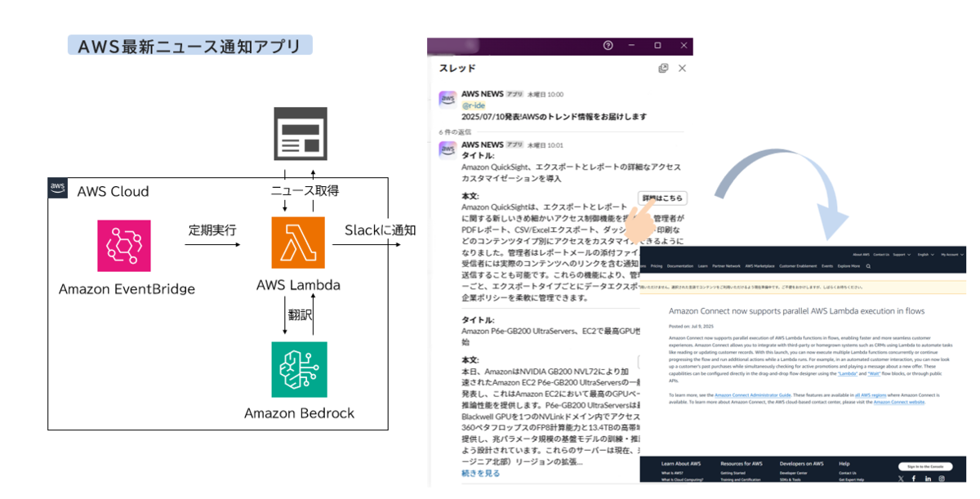Expand Support dropdown on AWS page
980x499 pixels.
pyautogui.click(x=902, y=255)
